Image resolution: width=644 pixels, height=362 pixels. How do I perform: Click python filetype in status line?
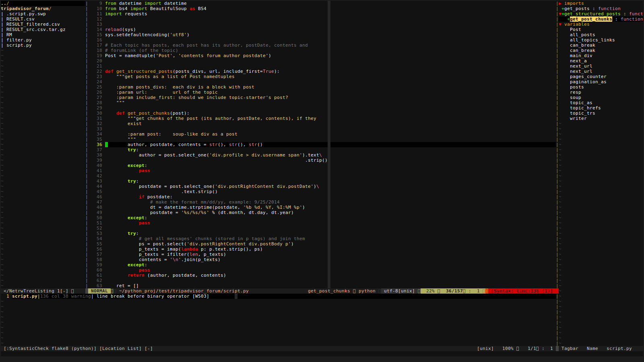pyautogui.click(x=367, y=291)
